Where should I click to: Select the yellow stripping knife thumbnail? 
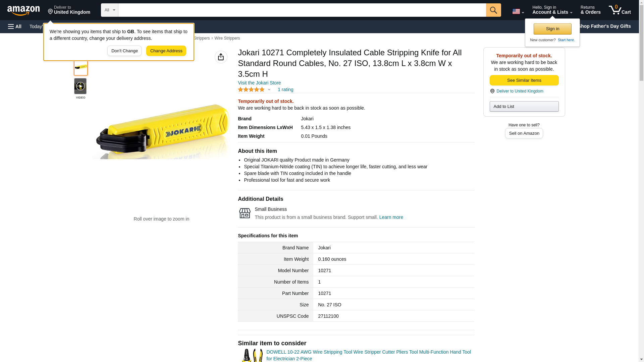pos(80,67)
